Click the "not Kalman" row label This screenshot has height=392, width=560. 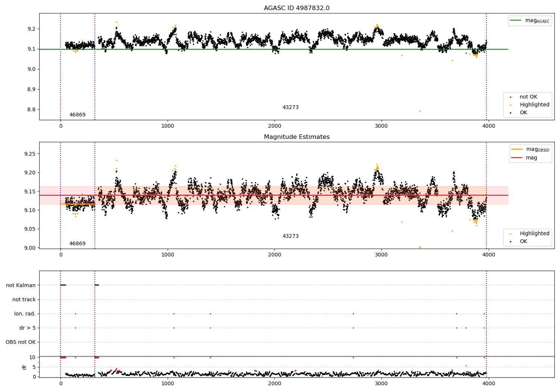tap(21, 285)
